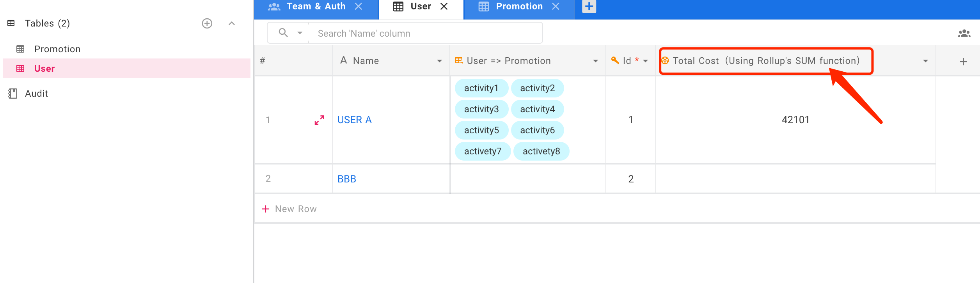Open search column selector dropdown arrow
980x283 pixels.
click(x=300, y=33)
